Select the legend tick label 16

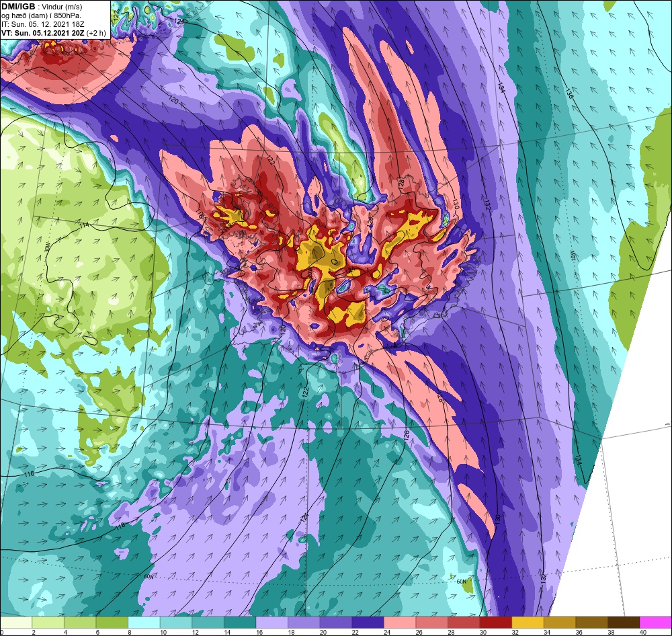pyautogui.click(x=259, y=632)
